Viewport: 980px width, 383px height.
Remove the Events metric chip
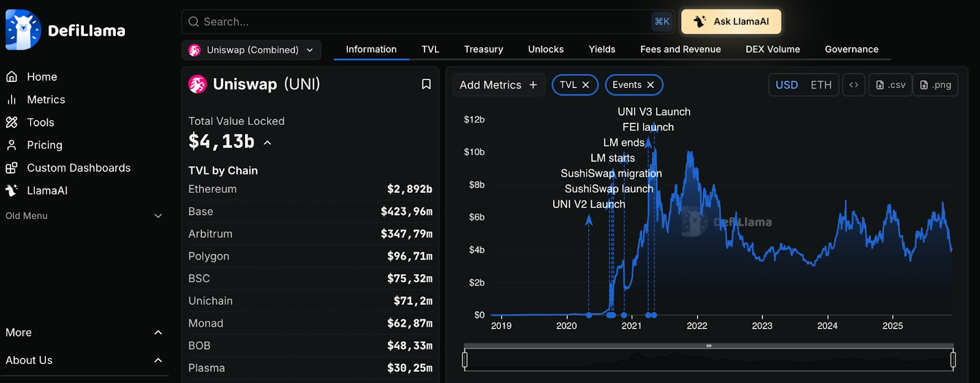pos(650,85)
